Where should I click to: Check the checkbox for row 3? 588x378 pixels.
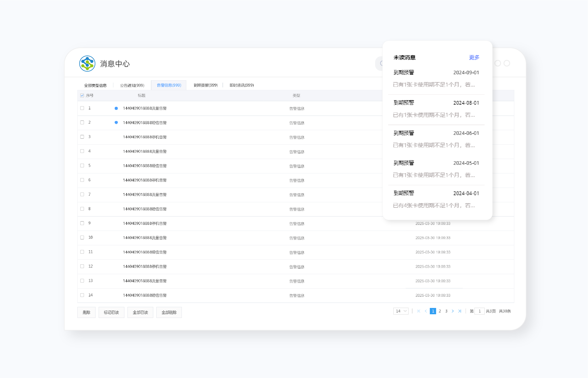point(82,137)
